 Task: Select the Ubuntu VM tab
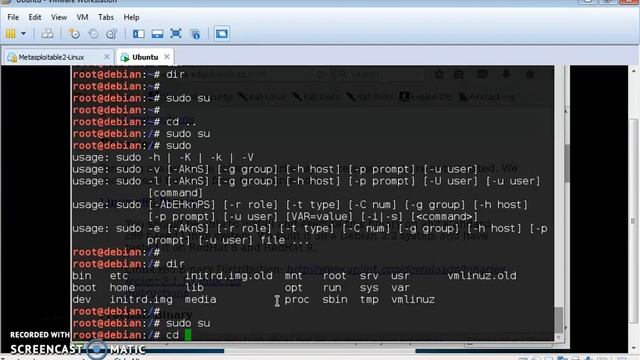point(145,57)
